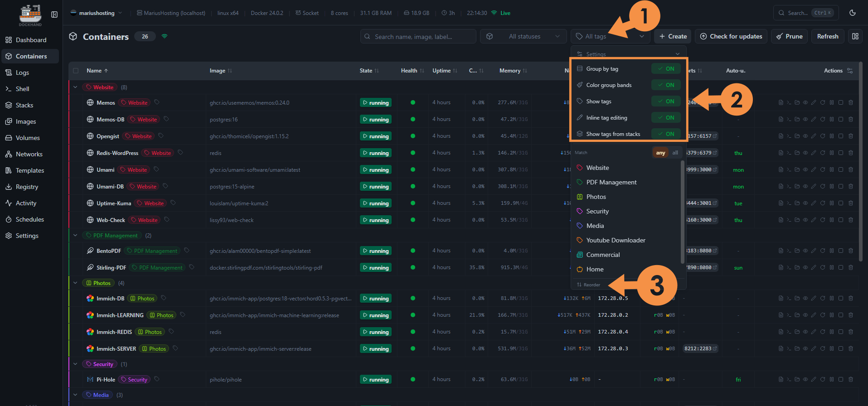Restart the Umami-DB container

click(823, 187)
